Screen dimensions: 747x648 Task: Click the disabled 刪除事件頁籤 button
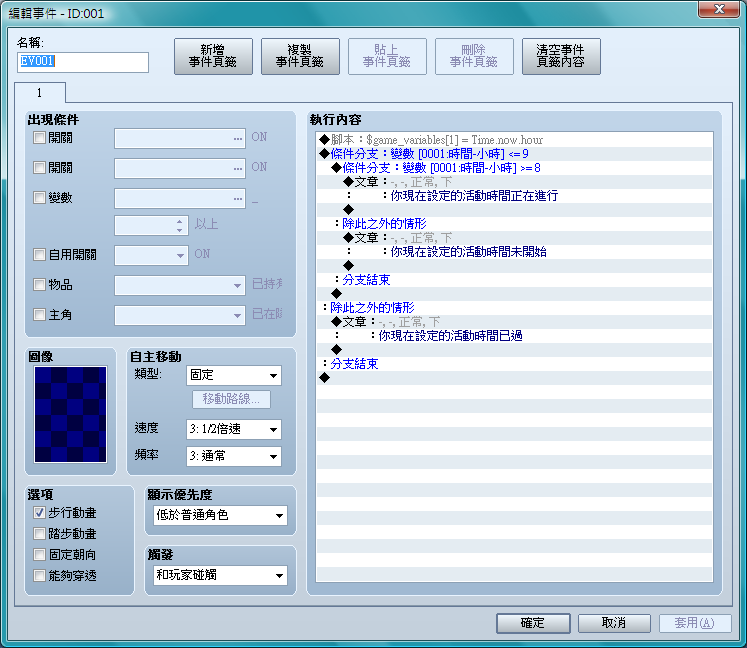coord(474,56)
